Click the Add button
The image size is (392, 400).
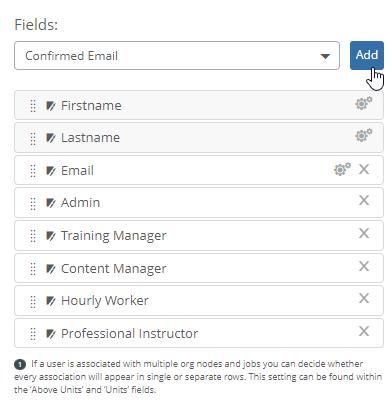(367, 55)
